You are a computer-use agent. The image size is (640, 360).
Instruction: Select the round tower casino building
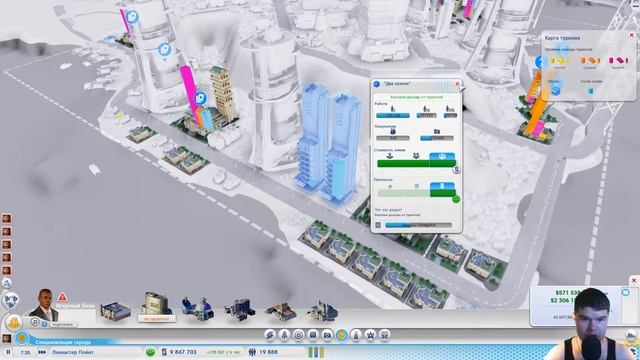pos(156,304)
